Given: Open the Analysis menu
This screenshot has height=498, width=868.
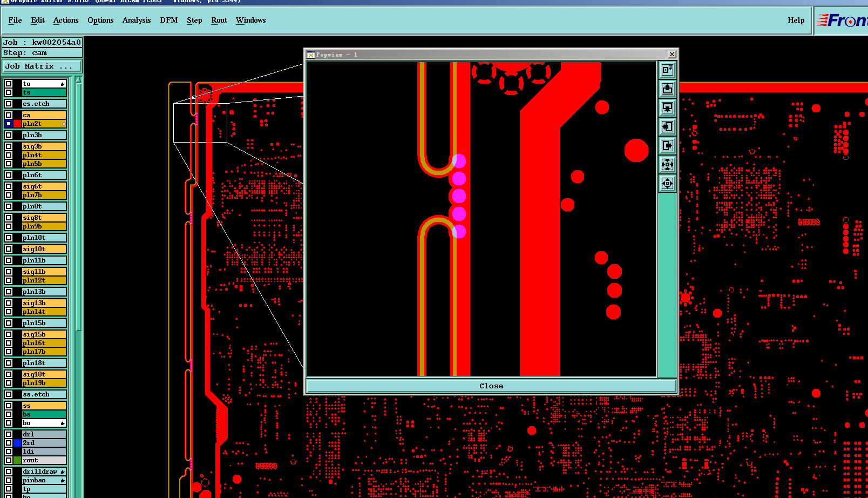Looking at the screenshot, I should [137, 21].
